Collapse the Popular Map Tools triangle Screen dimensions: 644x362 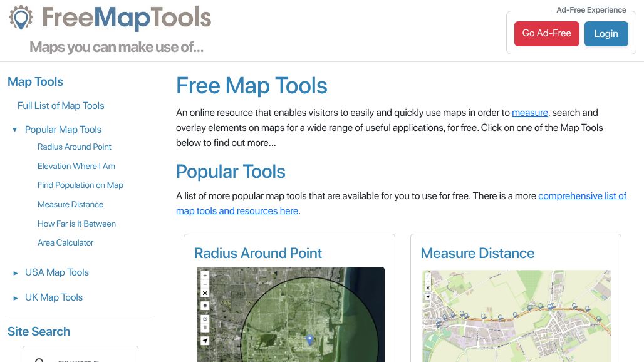[15, 130]
